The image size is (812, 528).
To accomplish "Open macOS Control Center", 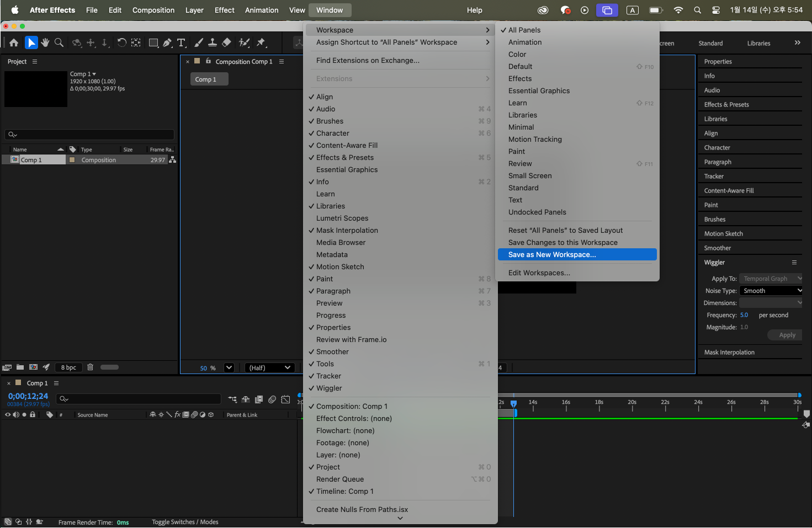I will [716, 10].
